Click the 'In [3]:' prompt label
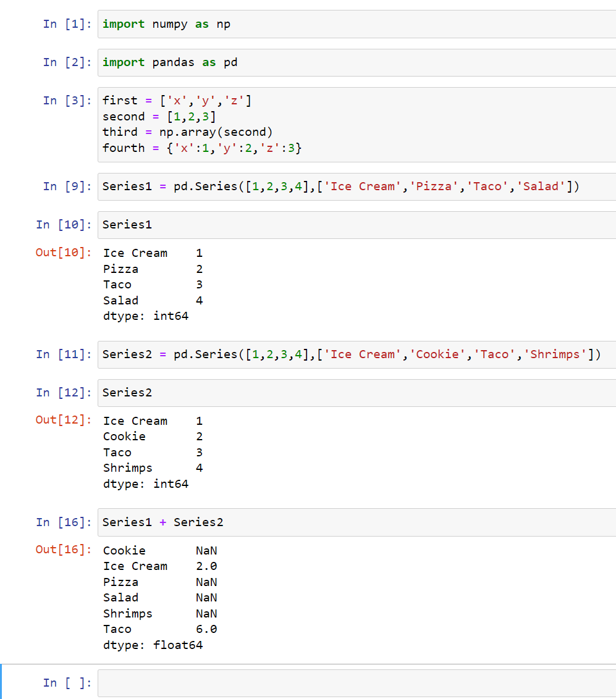 point(67,101)
